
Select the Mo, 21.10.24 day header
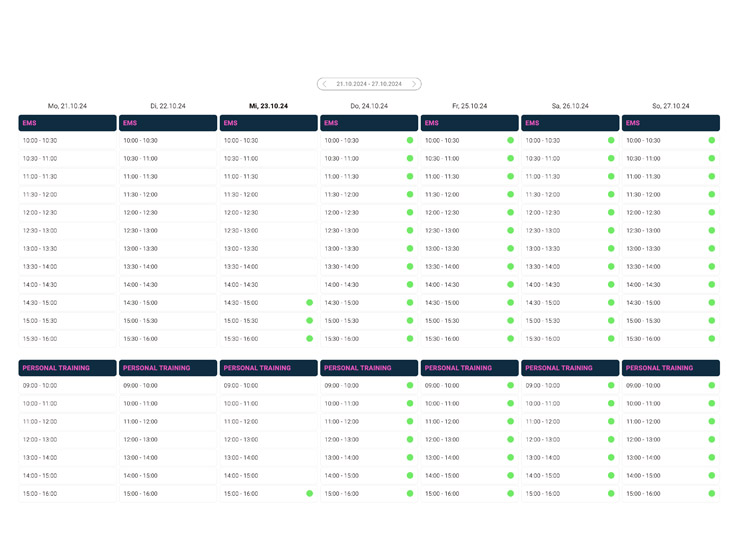click(67, 105)
